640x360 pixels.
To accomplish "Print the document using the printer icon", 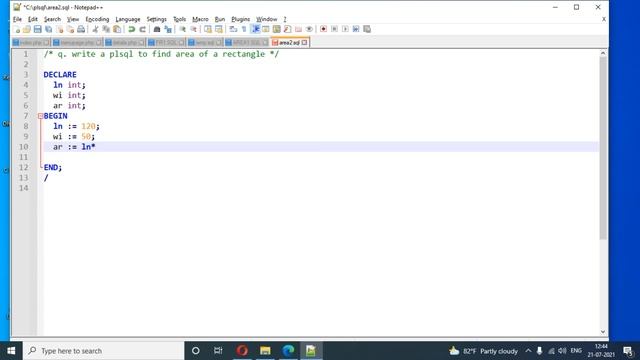I will point(81,29).
